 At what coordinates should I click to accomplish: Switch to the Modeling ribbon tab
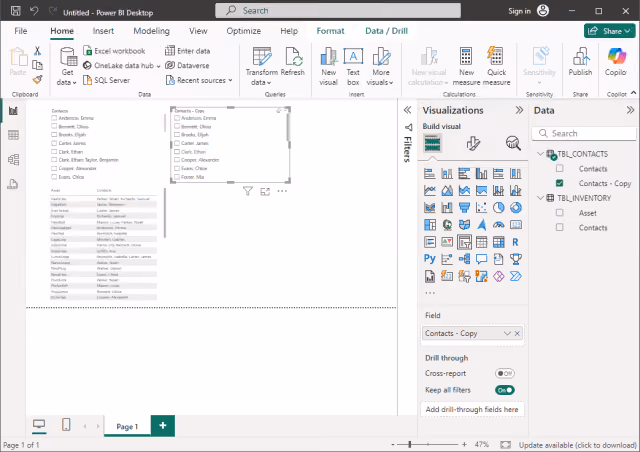coord(151,31)
